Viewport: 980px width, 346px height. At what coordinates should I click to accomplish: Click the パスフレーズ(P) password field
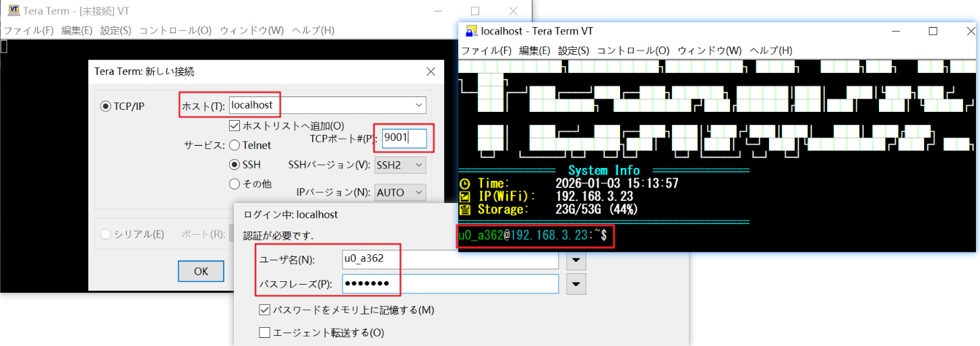(450, 284)
